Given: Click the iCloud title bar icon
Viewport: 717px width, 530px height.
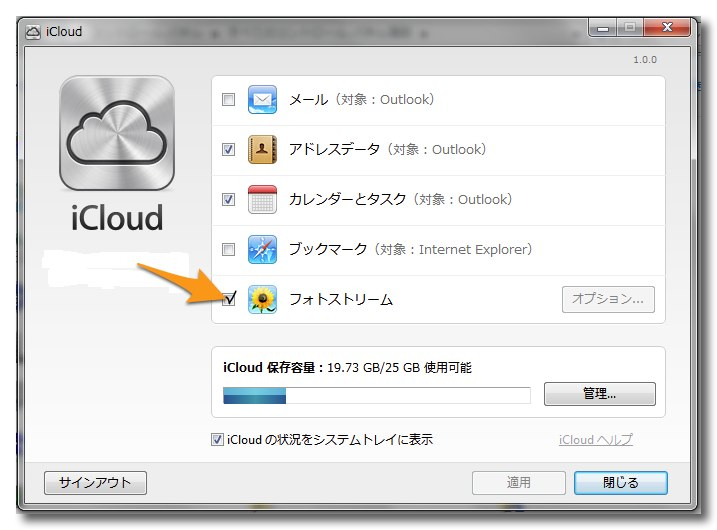Looking at the screenshot, I should pyautogui.click(x=32, y=32).
